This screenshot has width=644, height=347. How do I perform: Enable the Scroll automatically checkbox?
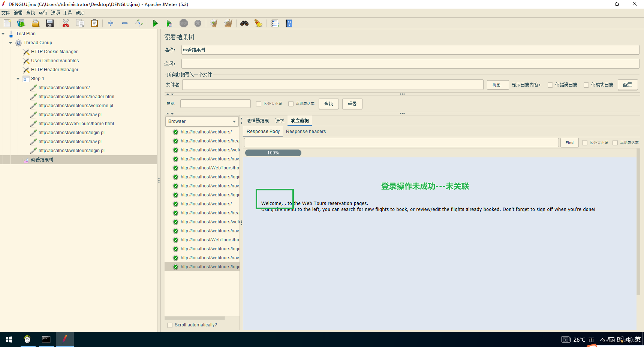pyautogui.click(x=170, y=325)
